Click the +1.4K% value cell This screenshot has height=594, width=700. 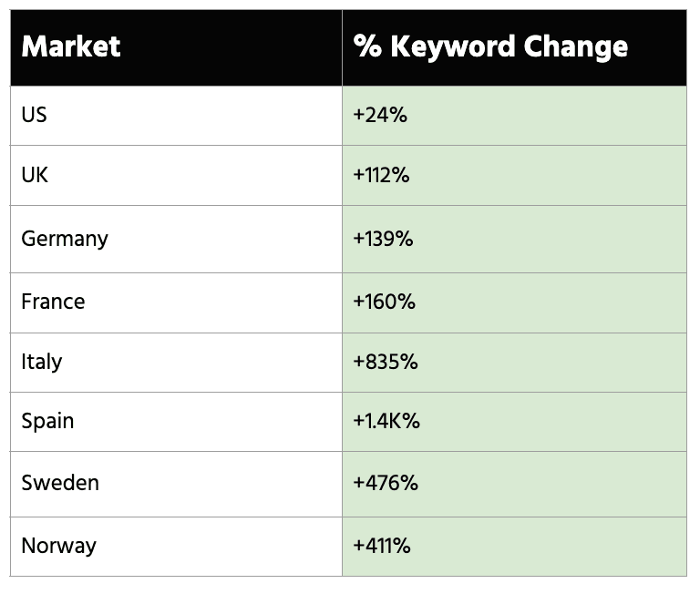[514, 422]
